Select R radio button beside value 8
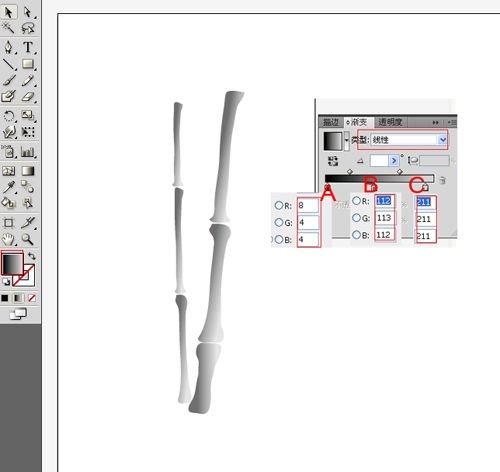The image size is (500, 472). click(x=279, y=205)
